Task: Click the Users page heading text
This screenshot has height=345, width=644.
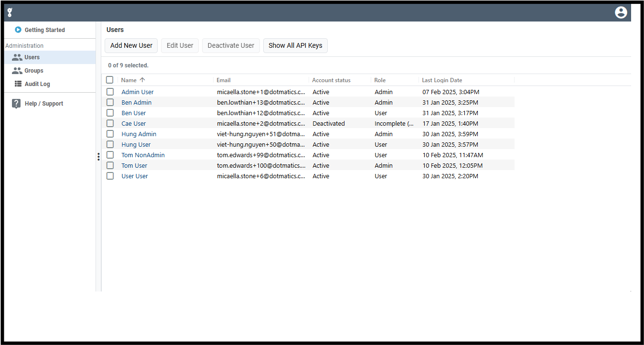Action: click(115, 30)
